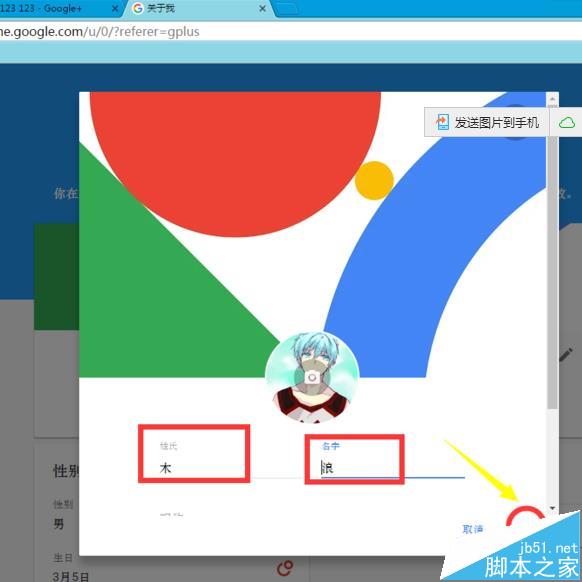
Task: Click the 发送图片到手机 button
Action: pyautogui.click(x=486, y=122)
